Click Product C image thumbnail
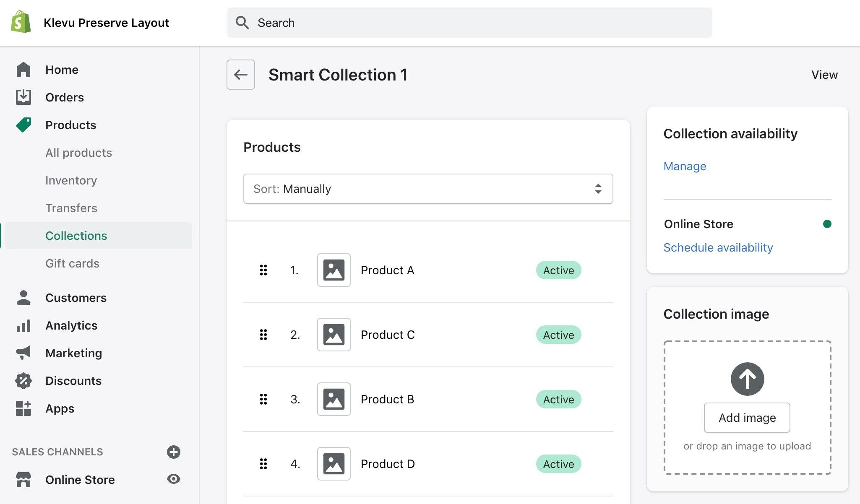The image size is (860, 504). coord(334,335)
